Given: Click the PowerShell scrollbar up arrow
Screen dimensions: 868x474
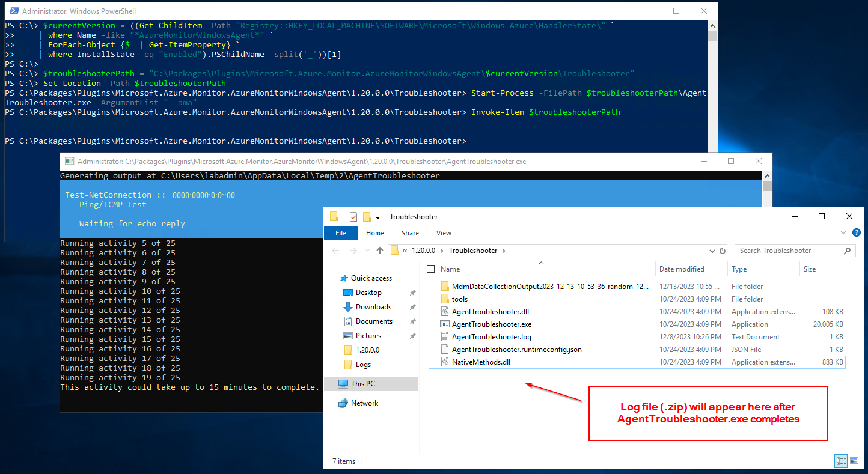Looking at the screenshot, I should (712, 25).
